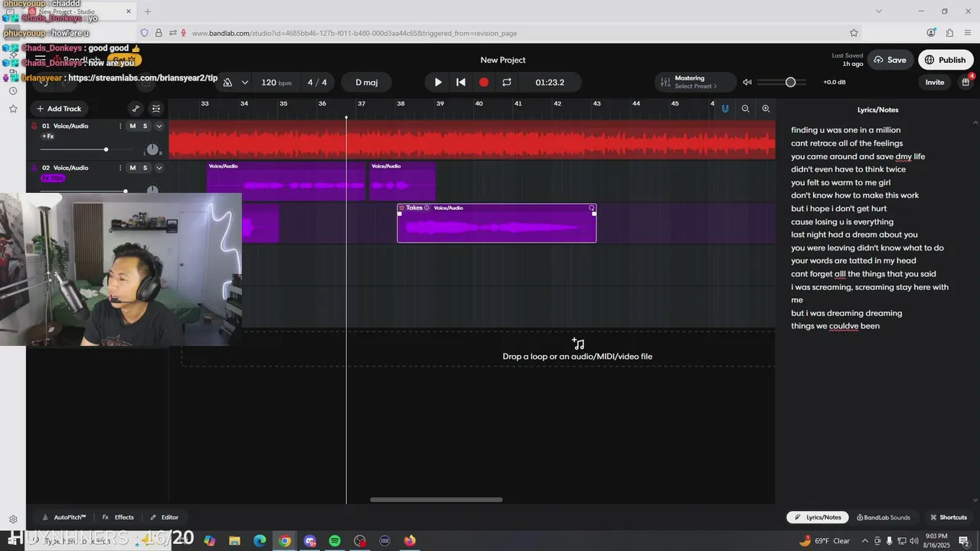Open Chrome from the taskbar

click(x=285, y=541)
